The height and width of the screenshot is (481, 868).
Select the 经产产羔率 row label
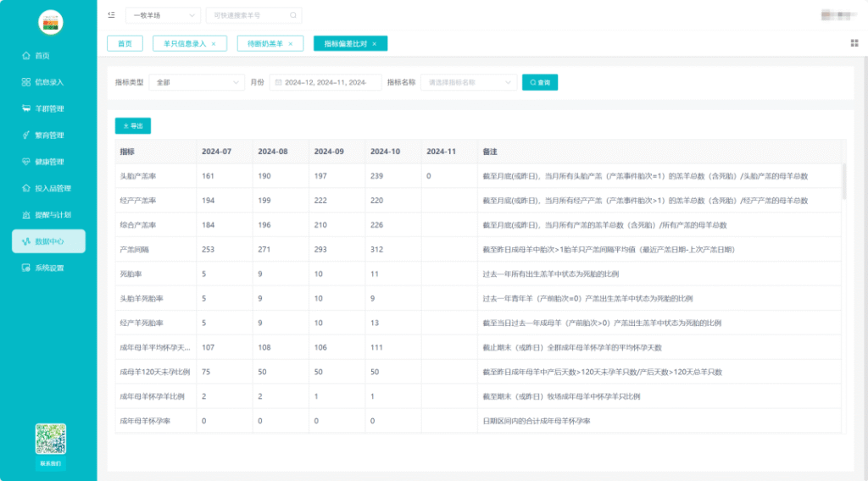138,201
